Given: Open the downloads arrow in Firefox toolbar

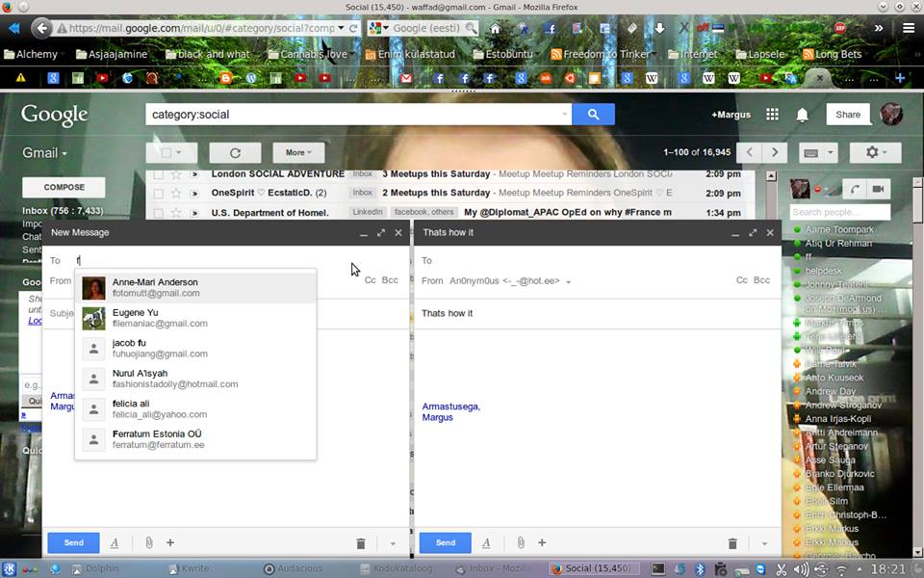Looking at the screenshot, I should [658, 28].
